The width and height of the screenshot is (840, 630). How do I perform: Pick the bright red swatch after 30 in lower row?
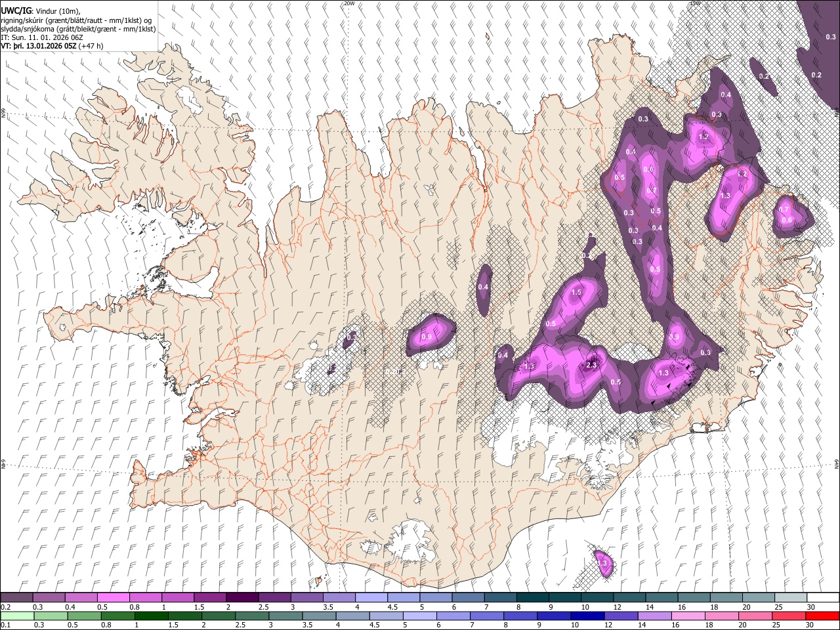[823, 616]
